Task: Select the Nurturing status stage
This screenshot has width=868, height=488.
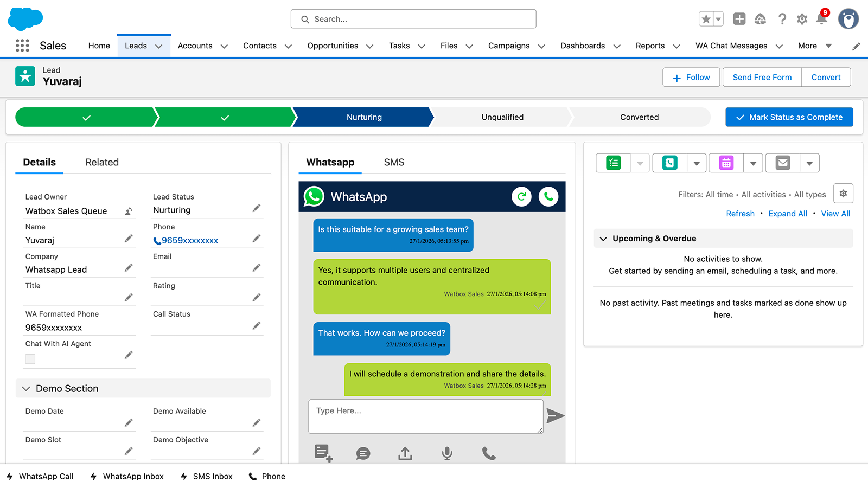Action: coord(364,117)
